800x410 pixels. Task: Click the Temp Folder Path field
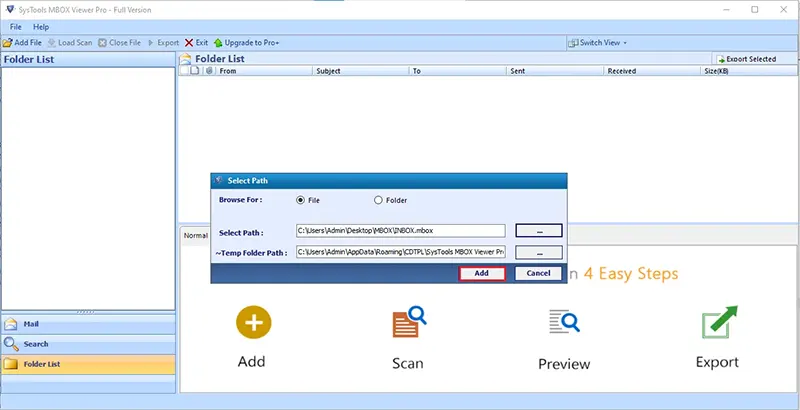click(x=401, y=252)
